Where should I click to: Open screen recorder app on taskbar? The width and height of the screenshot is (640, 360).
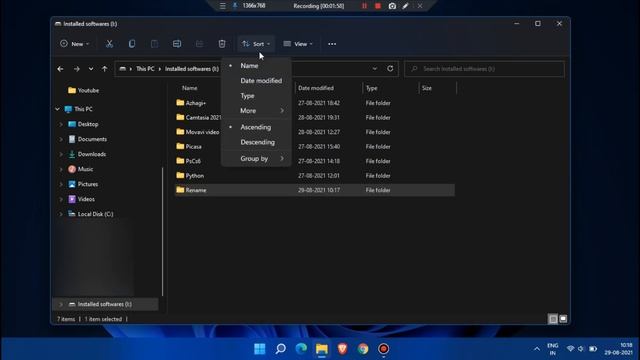(384, 349)
